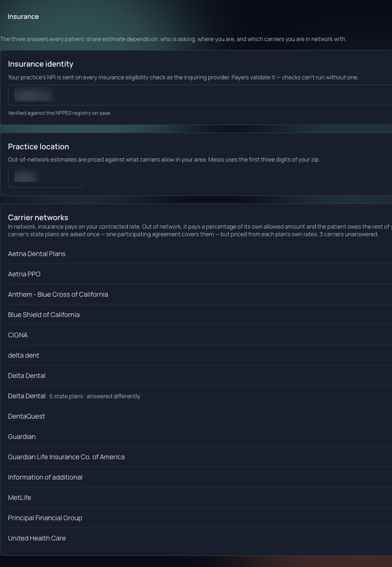Click the Insurance page title
Viewport: 392px width, 567px height.
tap(23, 17)
